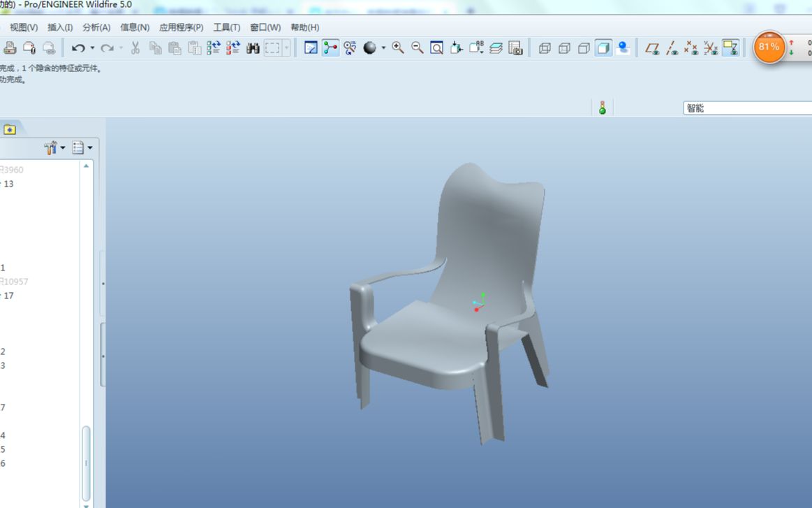Image resolution: width=812 pixels, height=508 pixels.
Task: Open the 工具(T) menu
Action: click(x=226, y=27)
